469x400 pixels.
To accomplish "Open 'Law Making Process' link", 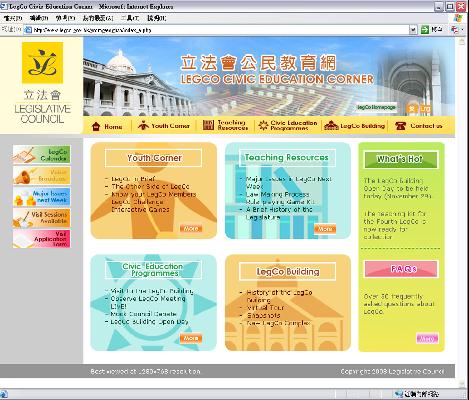I will 277,194.
